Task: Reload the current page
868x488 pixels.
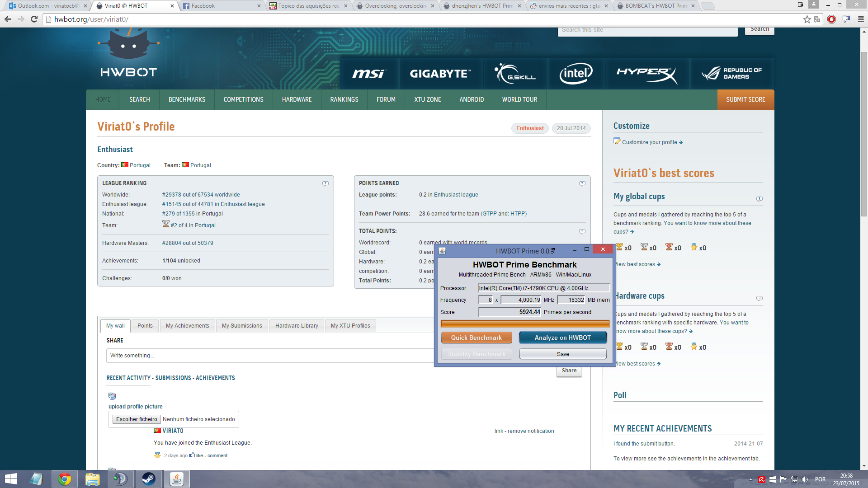Action: pos(34,19)
